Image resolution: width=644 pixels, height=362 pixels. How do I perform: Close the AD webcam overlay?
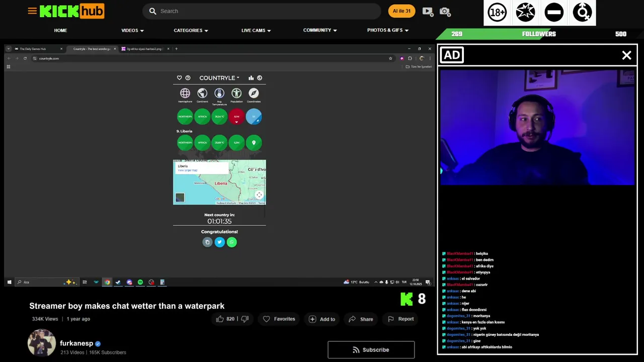click(626, 55)
